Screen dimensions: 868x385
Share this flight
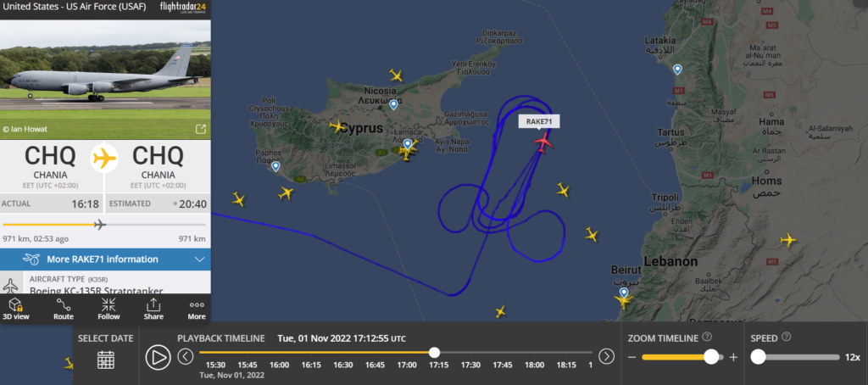click(x=153, y=309)
